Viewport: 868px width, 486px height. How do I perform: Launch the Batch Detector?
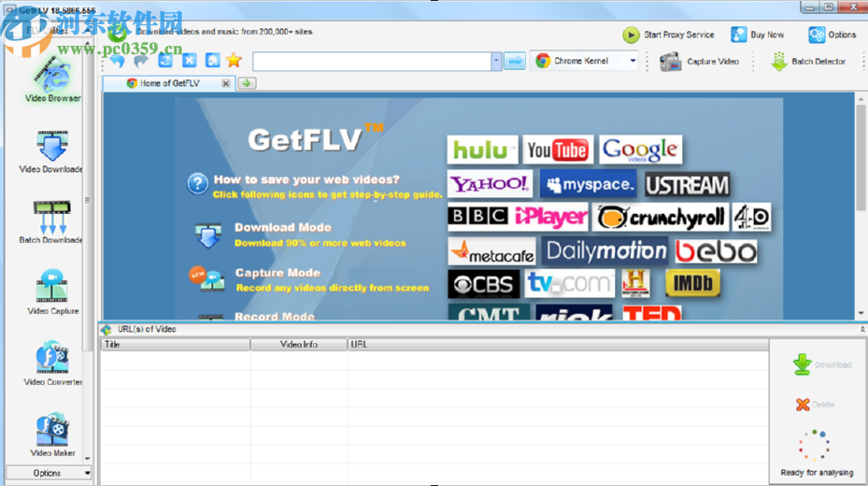(808, 62)
